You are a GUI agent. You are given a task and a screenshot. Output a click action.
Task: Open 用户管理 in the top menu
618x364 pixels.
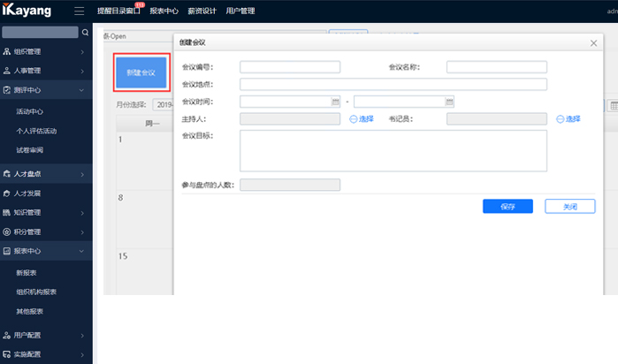click(240, 11)
